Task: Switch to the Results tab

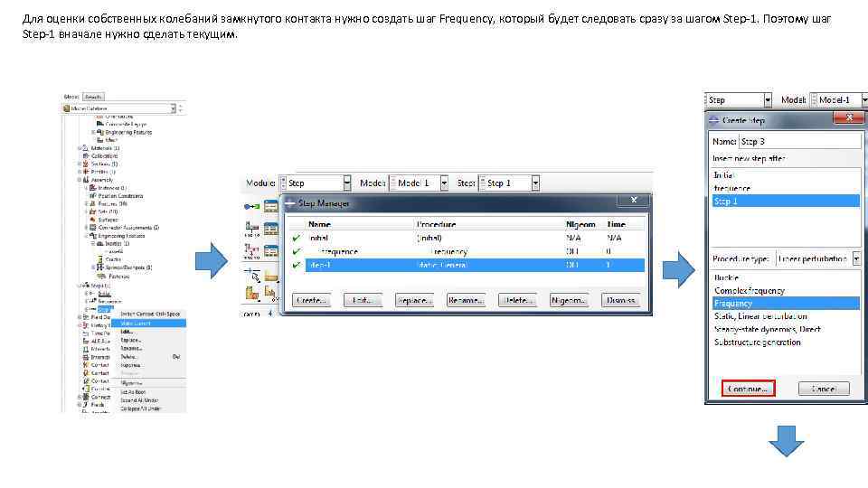Action: point(93,97)
